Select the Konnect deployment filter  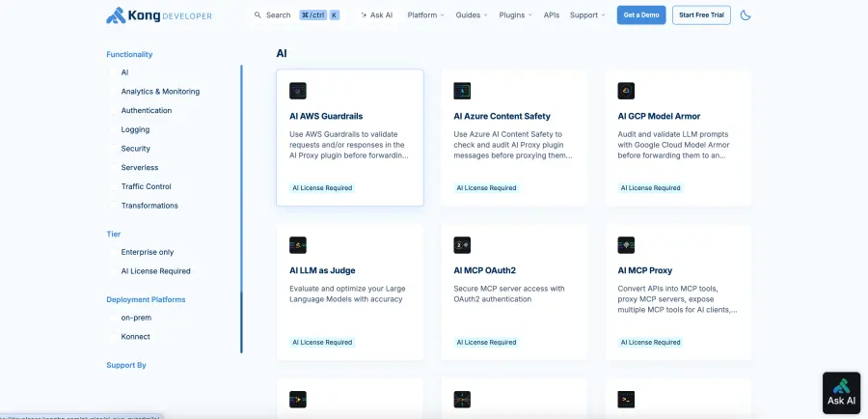(113, 336)
